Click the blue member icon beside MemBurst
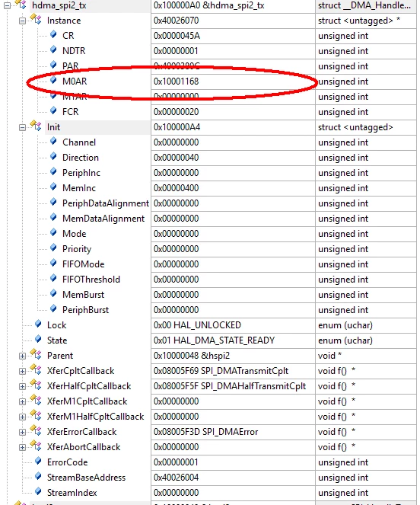420x505 pixels. pos(53,293)
